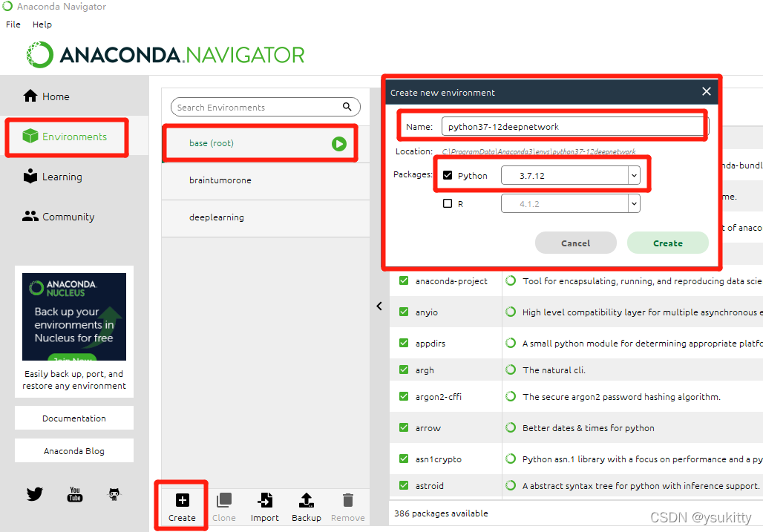763x532 pixels.
Task: Click 'Better dates & times for python' description
Action: [x=589, y=428]
